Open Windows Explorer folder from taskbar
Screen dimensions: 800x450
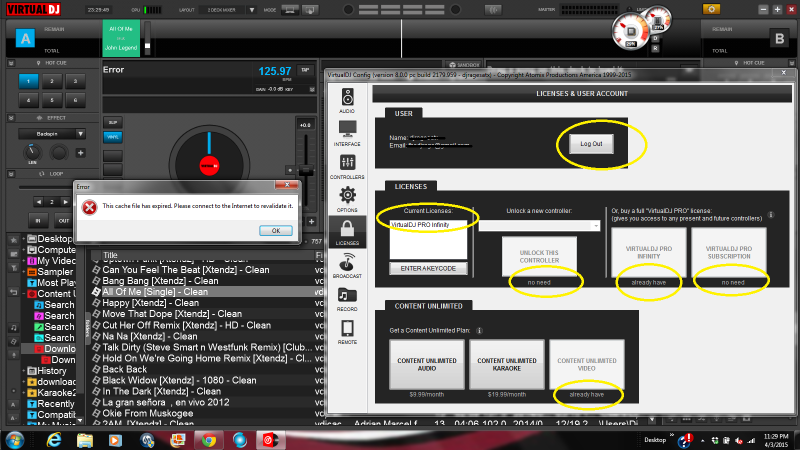click(85, 440)
